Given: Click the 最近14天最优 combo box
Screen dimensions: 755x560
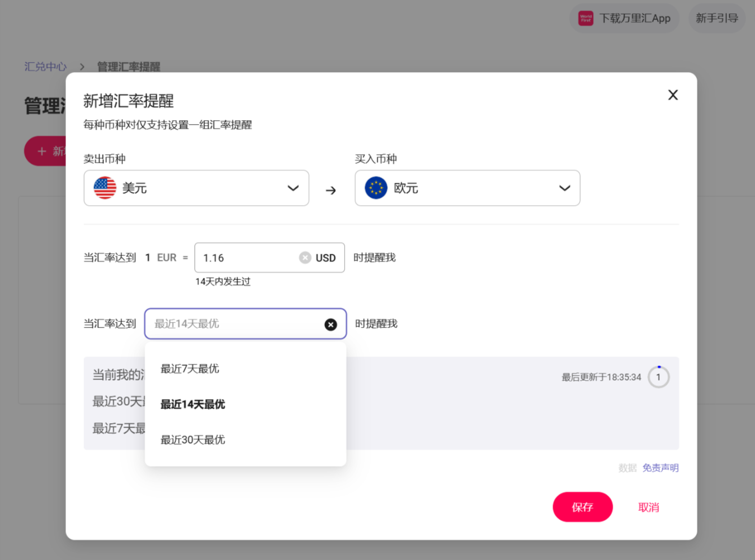Looking at the screenshot, I should point(246,324).
